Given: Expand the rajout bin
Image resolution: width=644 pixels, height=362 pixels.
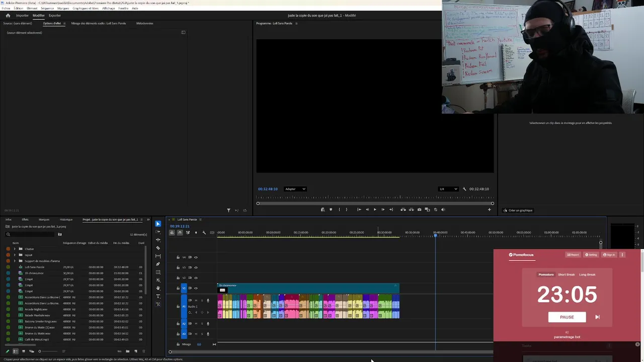Looking at the screenshot, I should (x=15, y=255).
